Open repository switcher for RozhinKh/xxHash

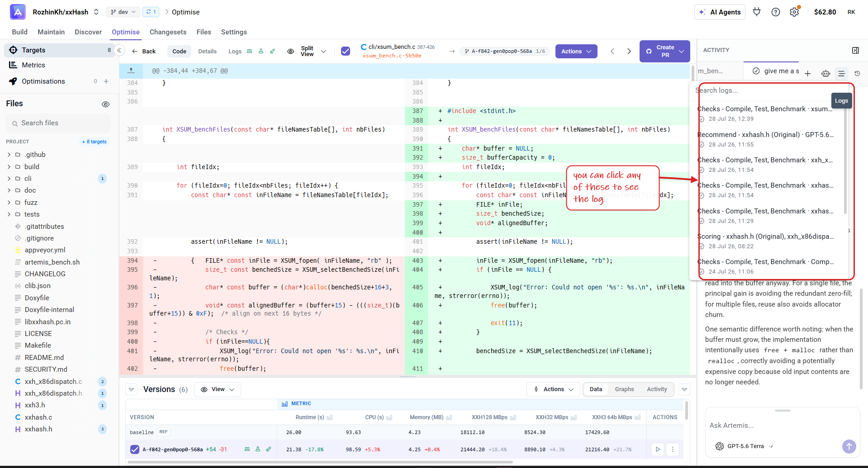click(96, 12)
